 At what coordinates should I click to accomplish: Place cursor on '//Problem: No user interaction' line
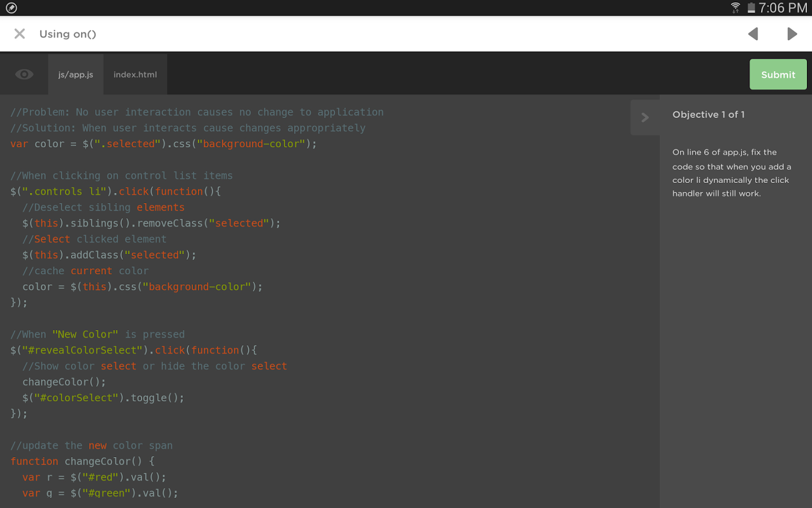tap(197, 112)
